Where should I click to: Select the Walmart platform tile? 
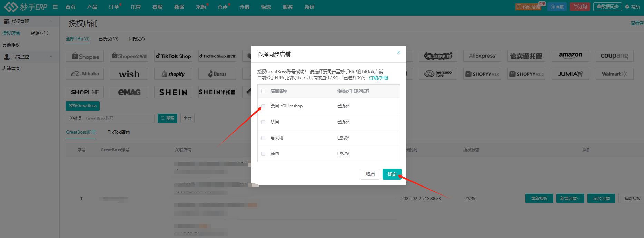point(615,74)
